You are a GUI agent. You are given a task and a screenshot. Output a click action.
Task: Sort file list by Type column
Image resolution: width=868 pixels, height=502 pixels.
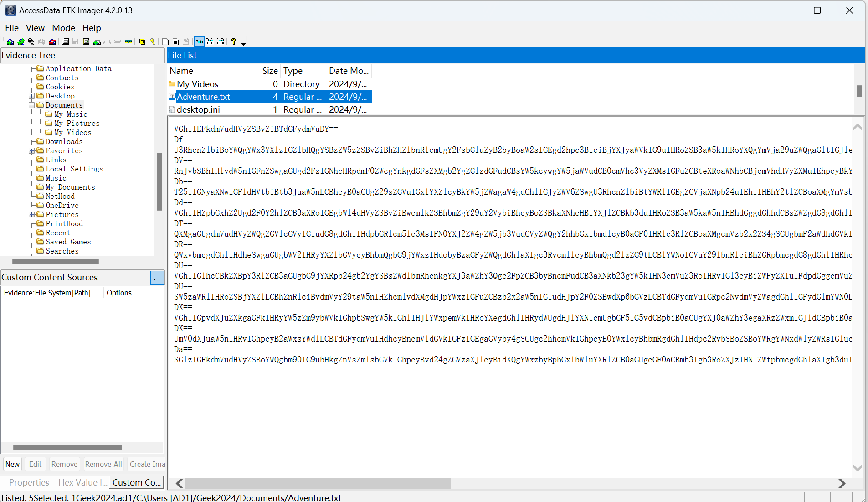[303, 71]
